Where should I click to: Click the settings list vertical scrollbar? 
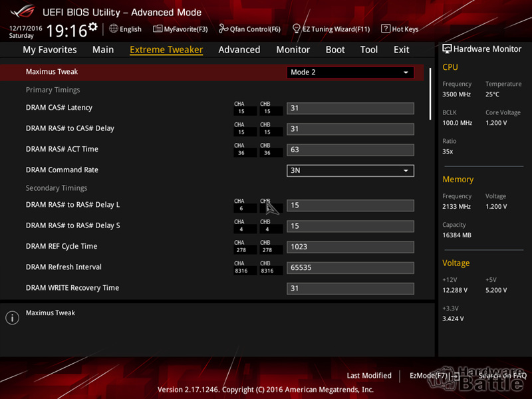pos(430,94)
